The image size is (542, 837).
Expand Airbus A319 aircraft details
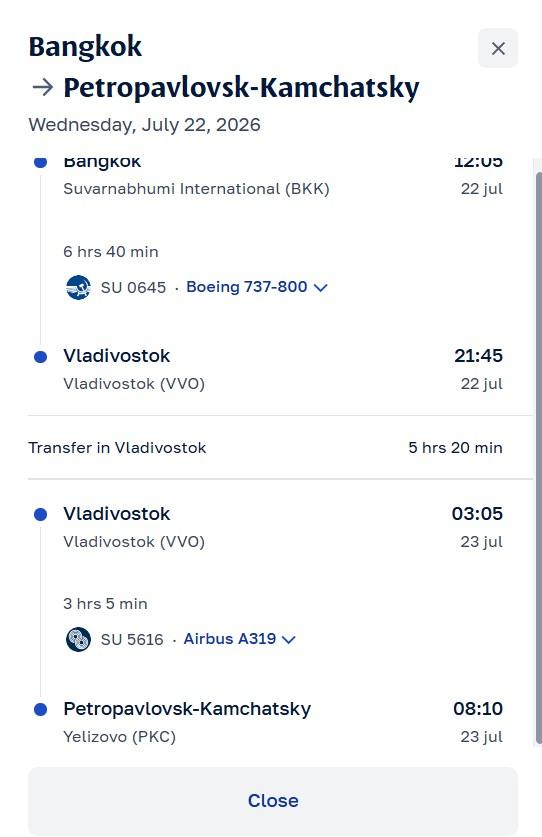coord(239,639)
